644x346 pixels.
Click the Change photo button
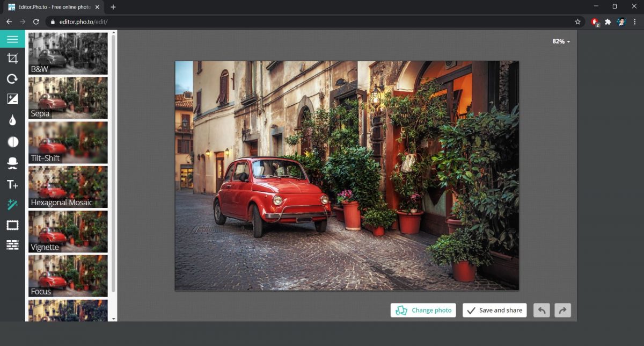423,310
